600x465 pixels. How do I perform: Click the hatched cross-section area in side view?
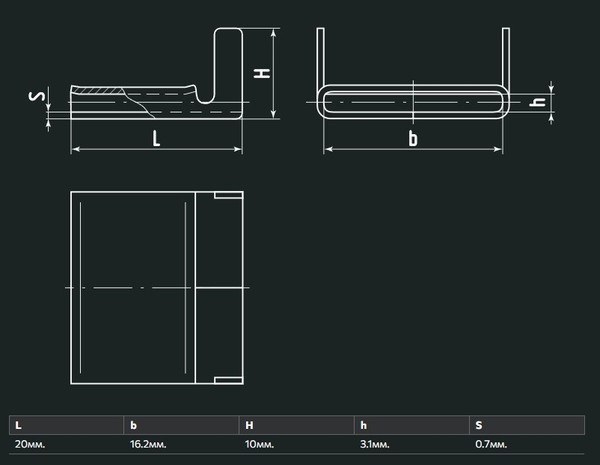[x=98, y=93]
